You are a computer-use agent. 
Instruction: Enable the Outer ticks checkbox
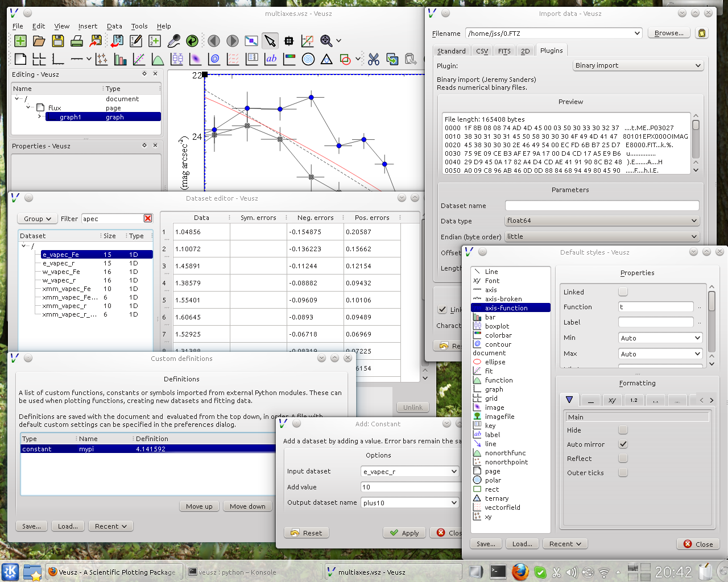pos(623,472)
